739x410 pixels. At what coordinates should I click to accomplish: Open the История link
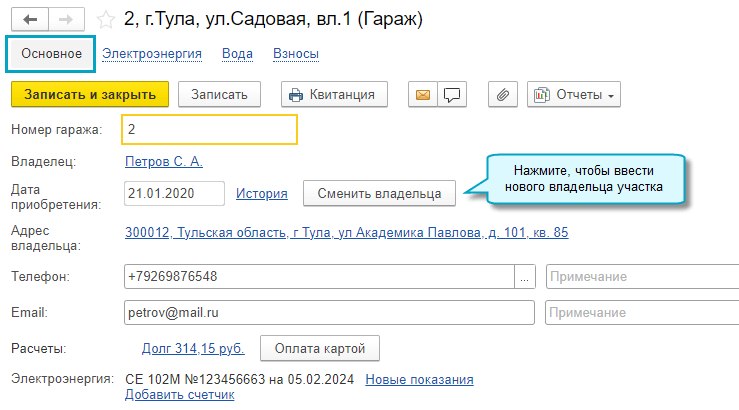pos(262,193)
